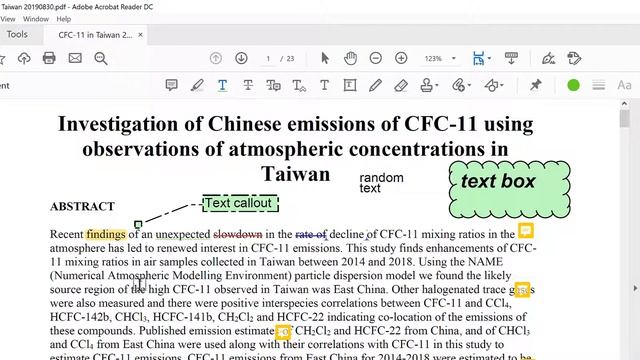The image size is (640, 360).
Task: Open the stamp tool
Action: pyautogui.click(x=426, y=85)
